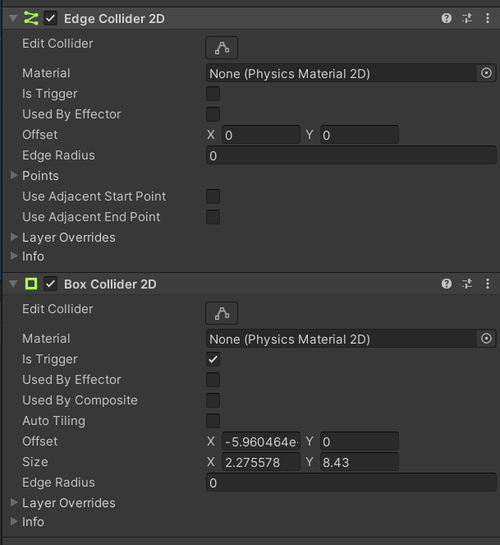Pick Physics Material 2D for Box Collider
The height and width of the screenshot is (545, 500).
click(486, 339)
